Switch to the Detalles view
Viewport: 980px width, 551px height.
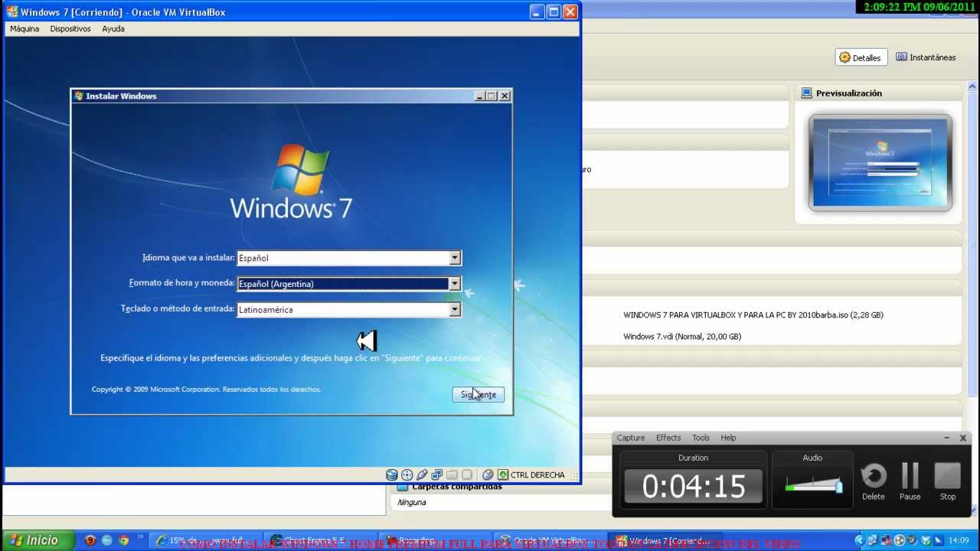point(861,57)
